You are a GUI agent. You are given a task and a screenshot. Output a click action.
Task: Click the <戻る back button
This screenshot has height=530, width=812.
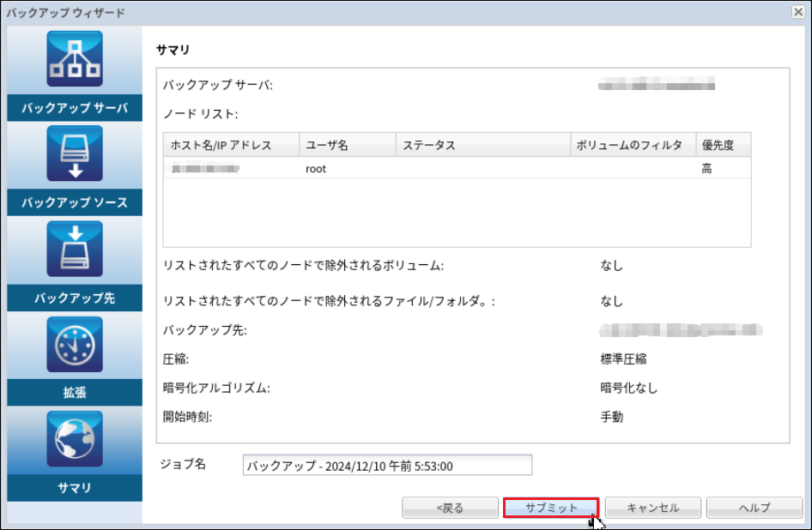[x=450, y=508]
